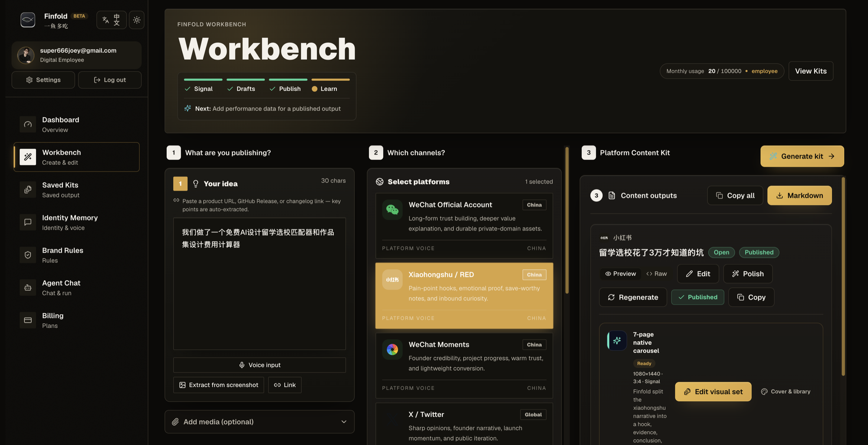Click the Agent Chat robot icon
Screen dimensions: 868x445
coord(28,287)
